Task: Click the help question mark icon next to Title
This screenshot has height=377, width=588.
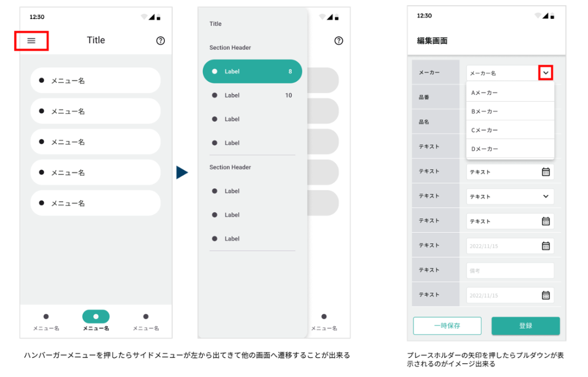Action: (160, 41)
